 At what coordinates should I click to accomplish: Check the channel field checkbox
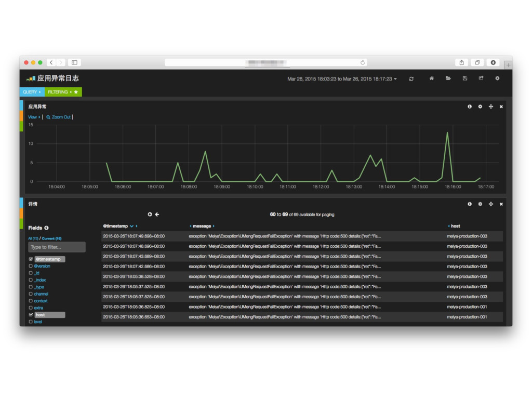(31, 294)
